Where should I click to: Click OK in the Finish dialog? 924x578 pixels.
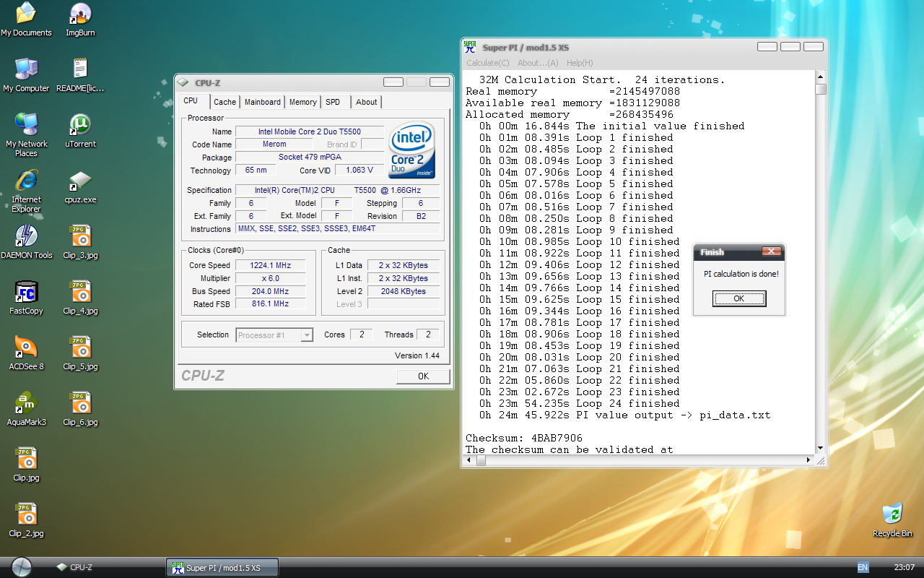click(739, 298)
